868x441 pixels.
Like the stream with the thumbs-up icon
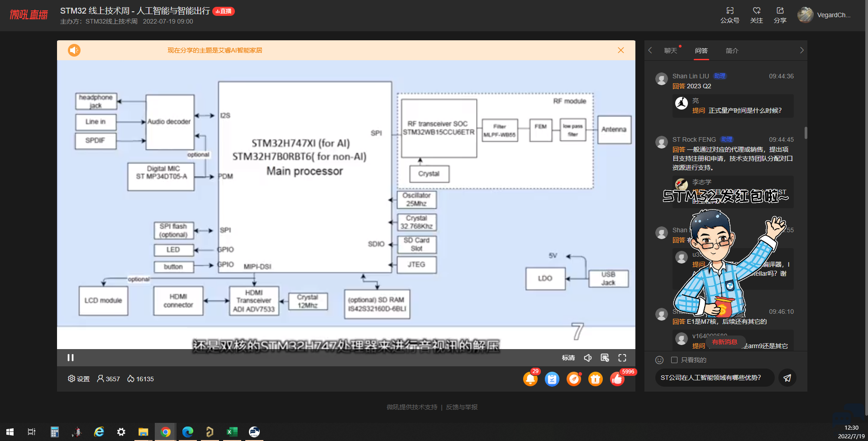tap(617, 379)
